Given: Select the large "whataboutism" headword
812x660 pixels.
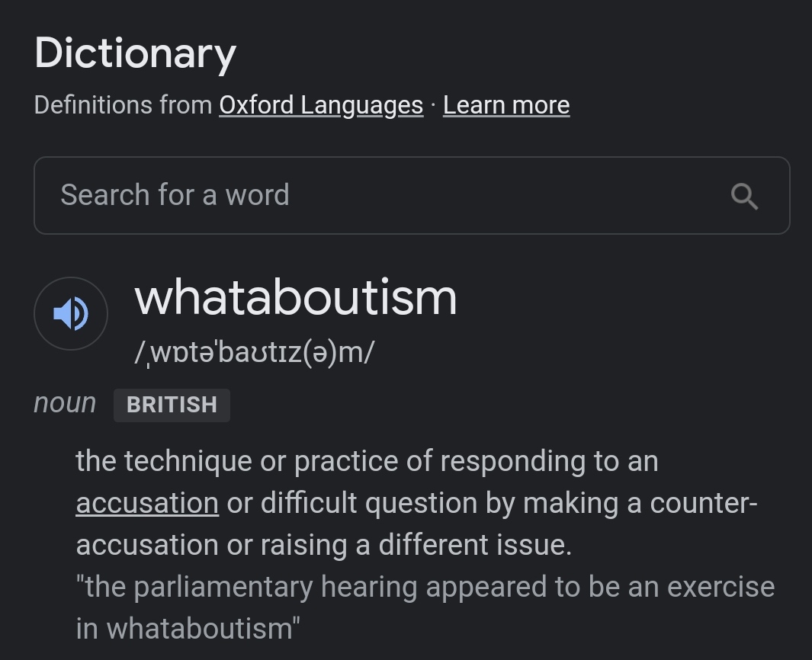Looking at the screenshot, I should [296, 298].
